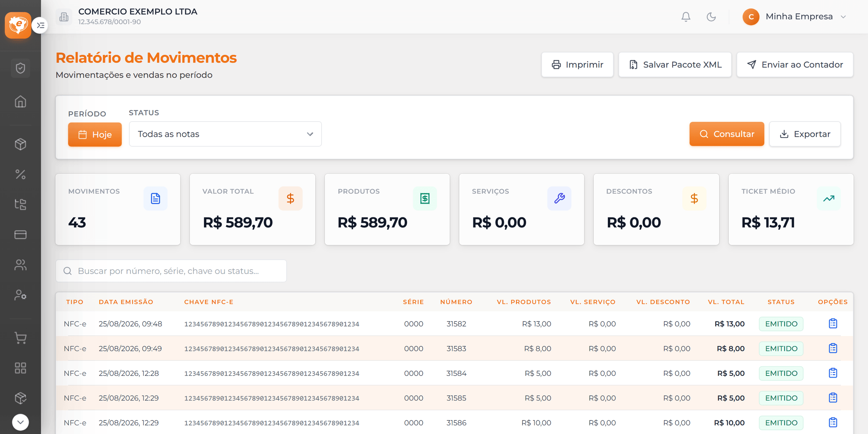
Task: Click the Valor Total dollar icon
Action: click(x=290, y=199)
